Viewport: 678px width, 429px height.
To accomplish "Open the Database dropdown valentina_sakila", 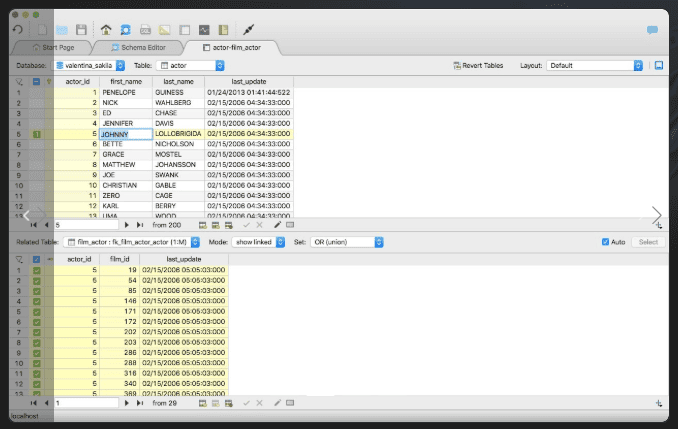I will point(89,65).
